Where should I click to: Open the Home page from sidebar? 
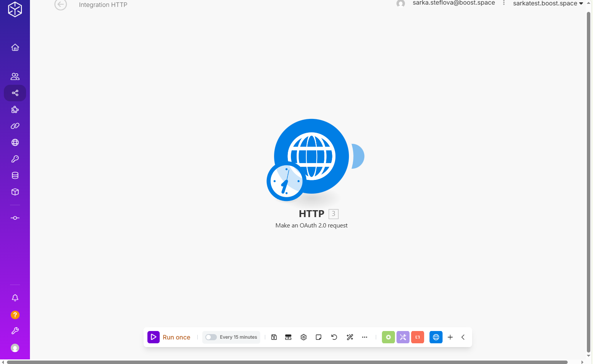click(x=15, y=47)
